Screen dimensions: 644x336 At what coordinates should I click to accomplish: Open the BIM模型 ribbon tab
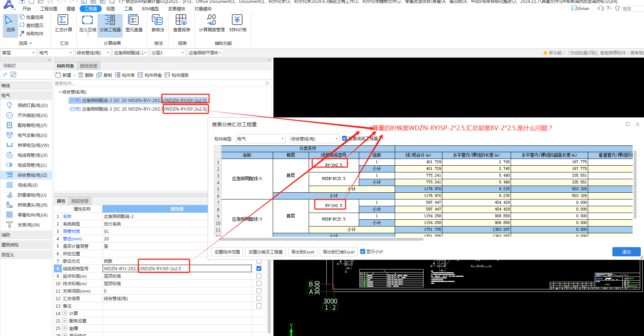(150, 9)
